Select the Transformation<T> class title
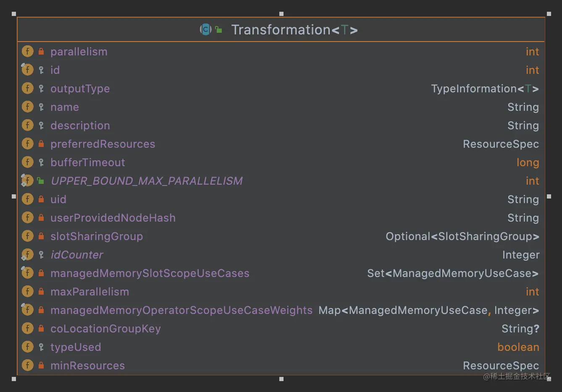The width and height of the screenshot is (562, 392). point(294,30)
